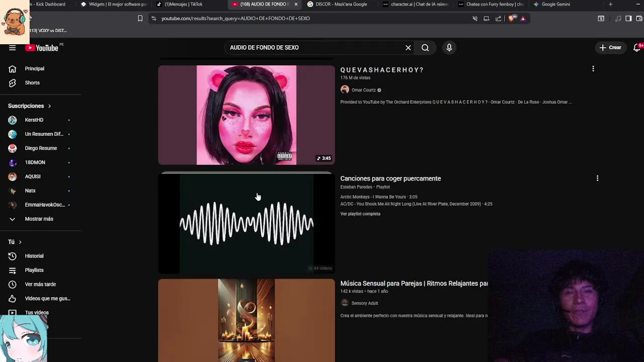The image size is (644, 362).
Task: Click the Brave Shields lion icon
Action: (512, 19)
